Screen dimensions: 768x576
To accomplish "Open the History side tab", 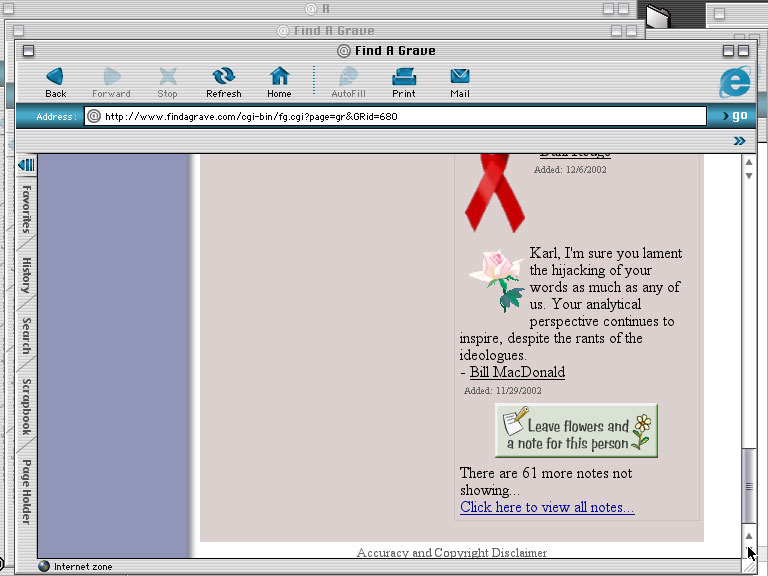I will pos(27,275).
